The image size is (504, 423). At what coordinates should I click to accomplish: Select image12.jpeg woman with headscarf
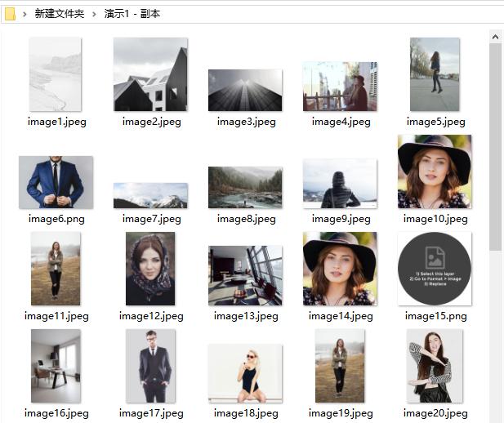tap(149, 269)
